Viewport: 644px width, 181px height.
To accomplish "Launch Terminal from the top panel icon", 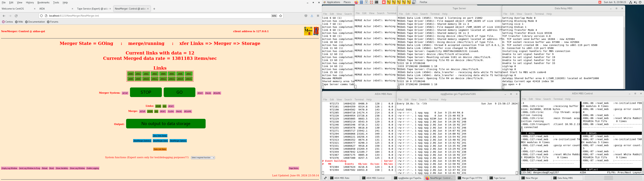I will [377, 2].
